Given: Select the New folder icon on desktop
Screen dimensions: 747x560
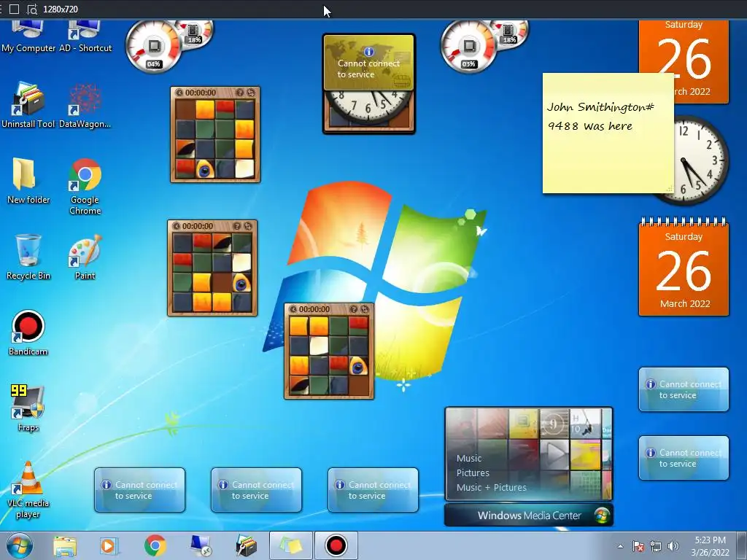Looking at the screenshot, I should pos(28,181).
